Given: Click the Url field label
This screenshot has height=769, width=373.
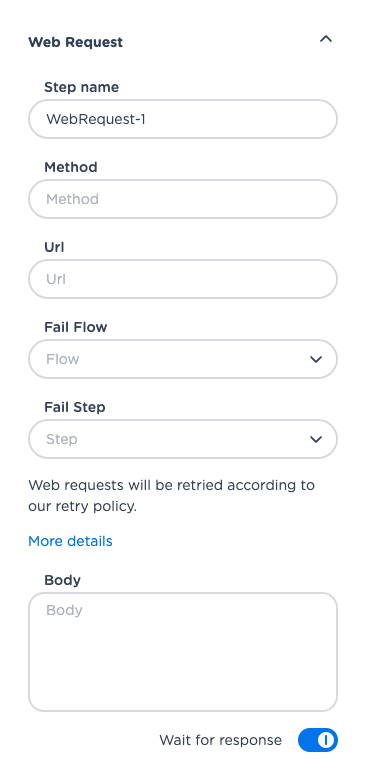Looking at the screenshot, I should pos(54,247).
